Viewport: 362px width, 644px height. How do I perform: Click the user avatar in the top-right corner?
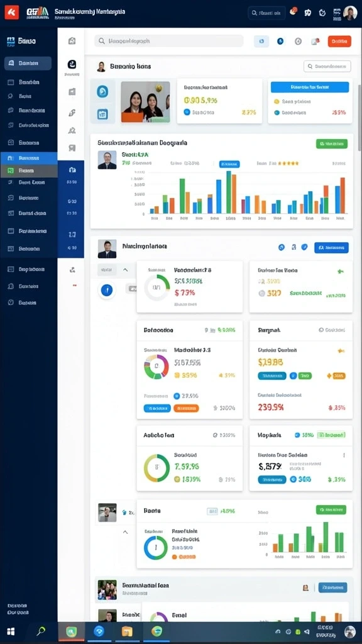(350, 13)
